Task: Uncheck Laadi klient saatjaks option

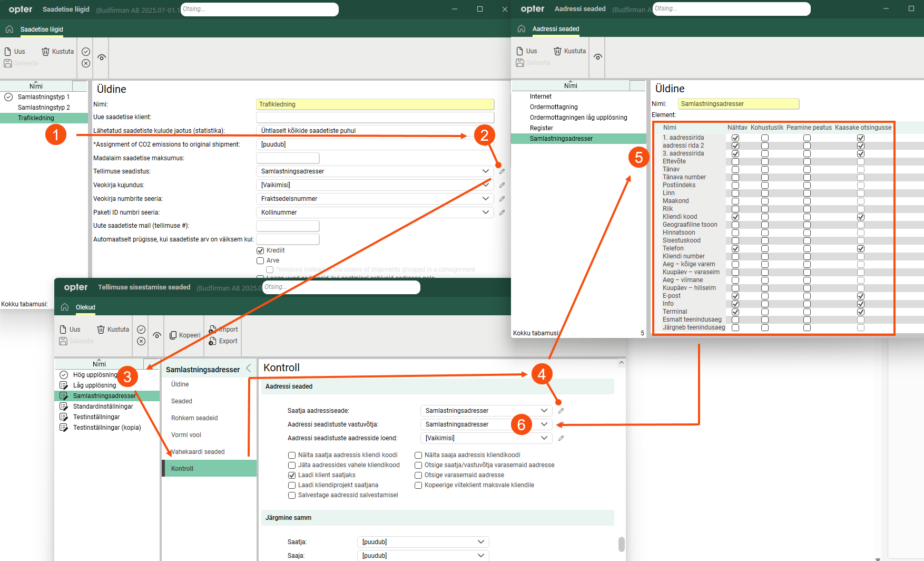Action: pyautogui.click(x=292, y=475)
